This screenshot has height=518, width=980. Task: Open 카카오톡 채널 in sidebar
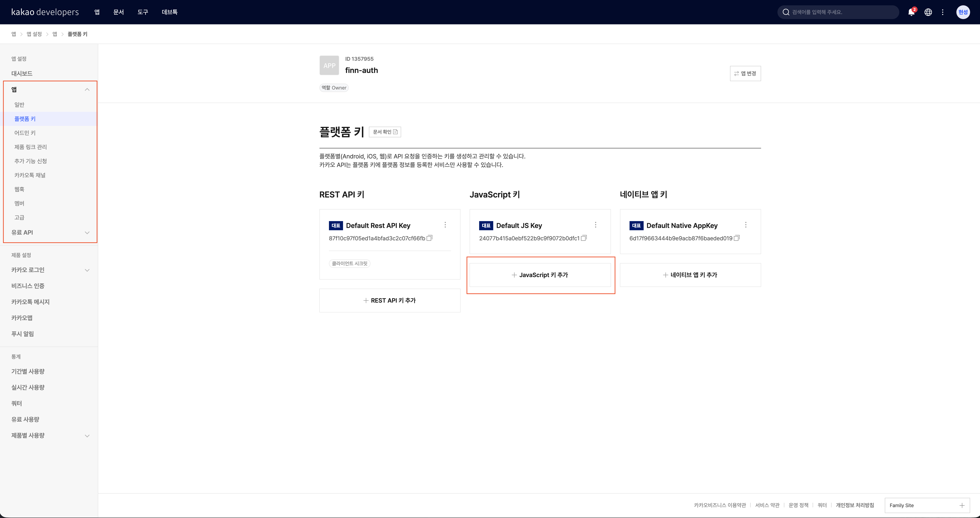tap(30, 175)
